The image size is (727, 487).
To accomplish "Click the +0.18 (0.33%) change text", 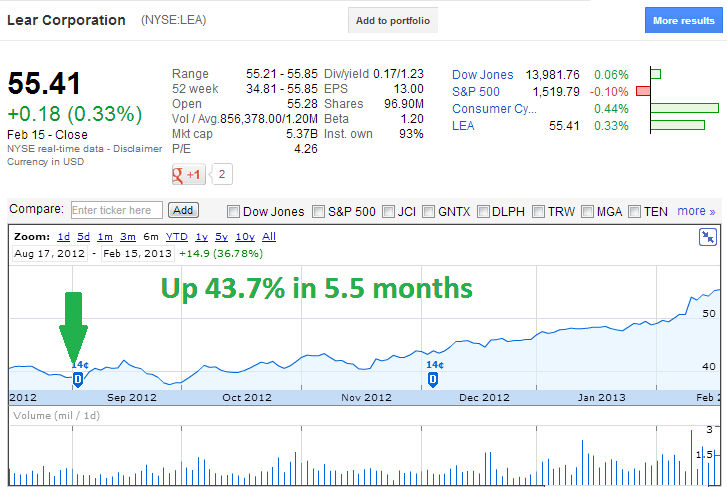I will pos(75,114).
